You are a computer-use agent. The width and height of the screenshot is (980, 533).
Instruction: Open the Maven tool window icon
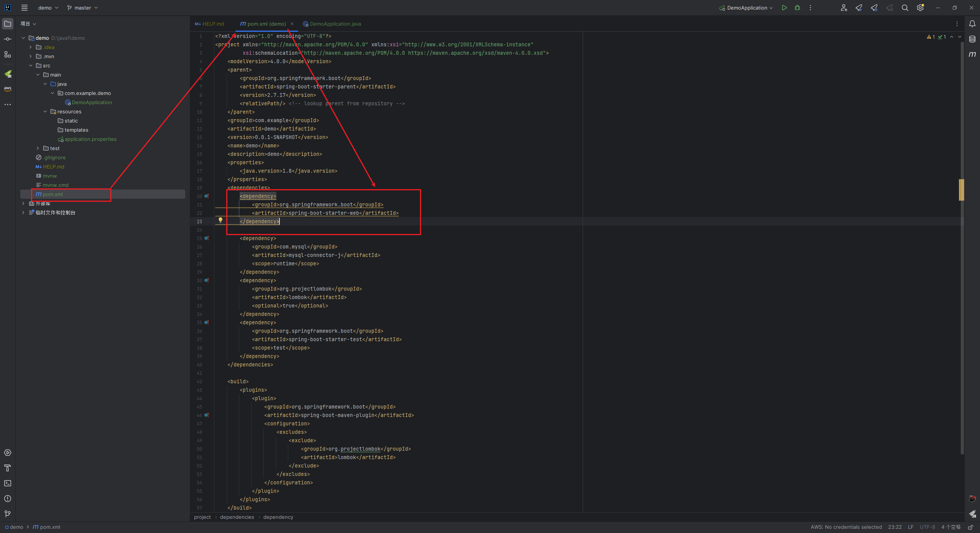pyautogui.click(x=972, y=54)
